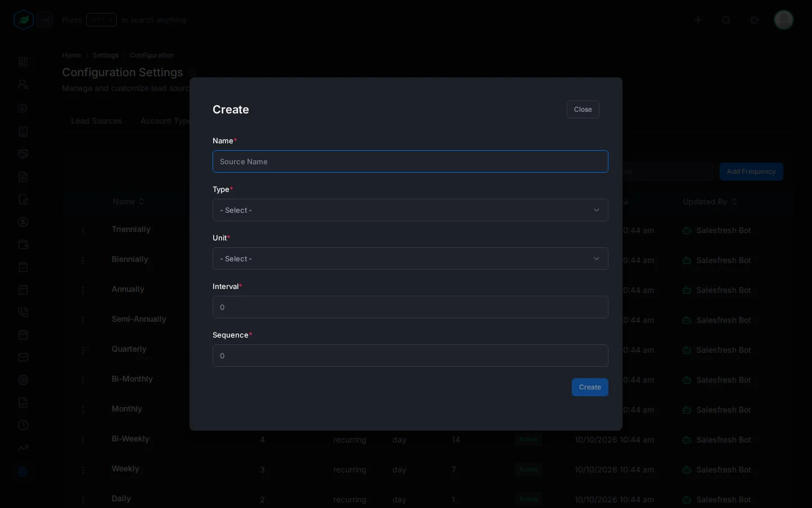Open the phone calls icon in sidebar
The width and height of the screenshot is (812, 508).
23,312
